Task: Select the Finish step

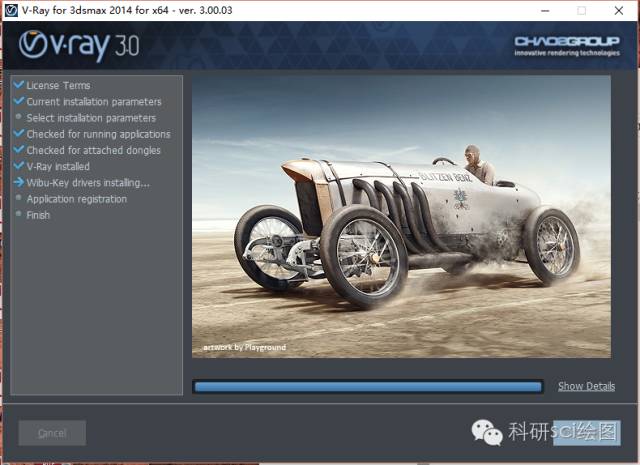Action: pos(38,215)
